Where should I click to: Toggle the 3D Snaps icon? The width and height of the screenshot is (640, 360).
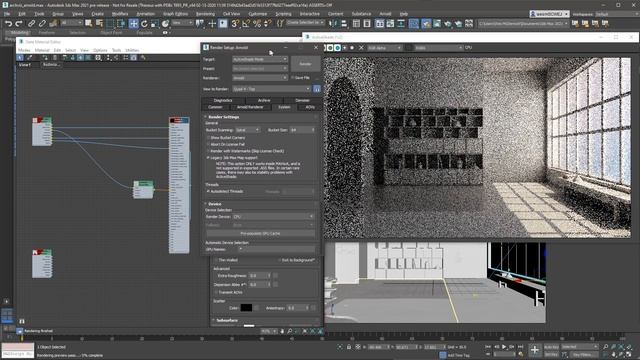(x=235, y=24)
